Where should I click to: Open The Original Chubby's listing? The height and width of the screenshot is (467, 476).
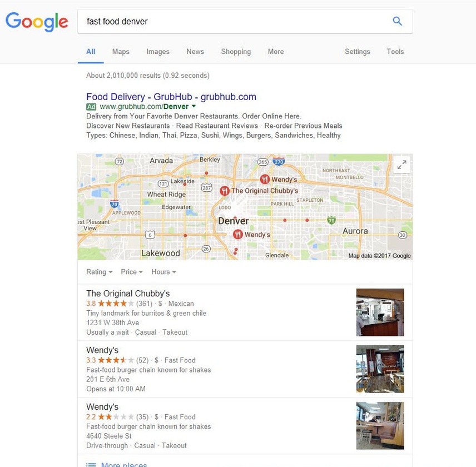[x=128, y=294]
